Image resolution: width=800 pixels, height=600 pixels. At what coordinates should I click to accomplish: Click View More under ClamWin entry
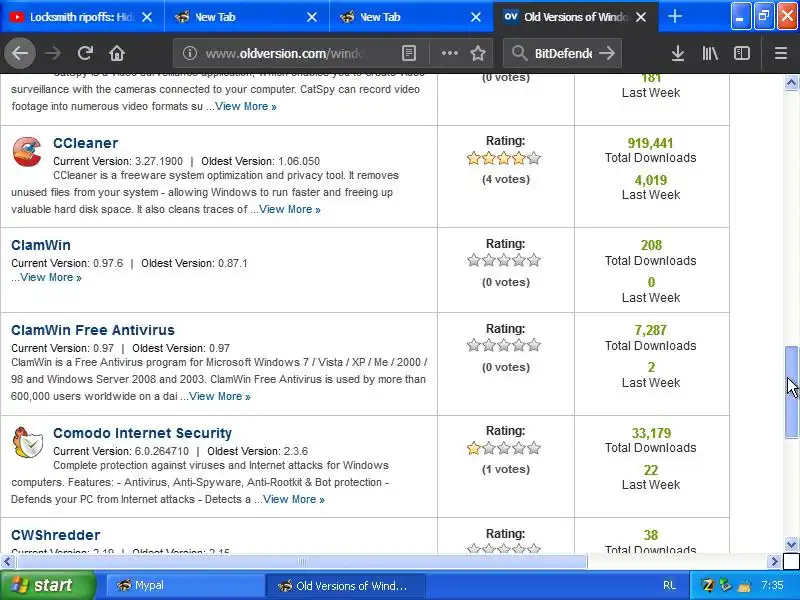[51, 277]
